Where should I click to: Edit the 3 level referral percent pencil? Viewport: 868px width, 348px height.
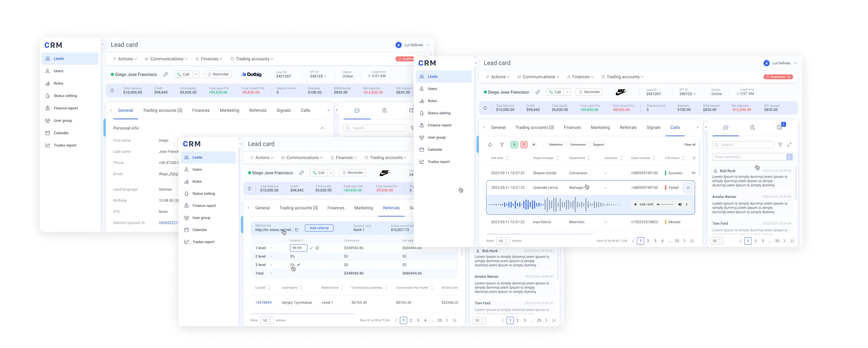coord(299,265)
